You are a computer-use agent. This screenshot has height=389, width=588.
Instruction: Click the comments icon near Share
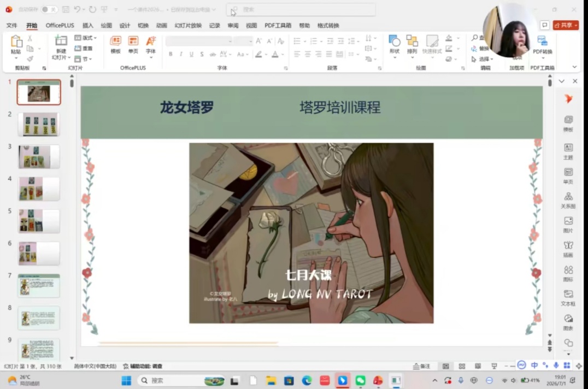pos(544,25)
